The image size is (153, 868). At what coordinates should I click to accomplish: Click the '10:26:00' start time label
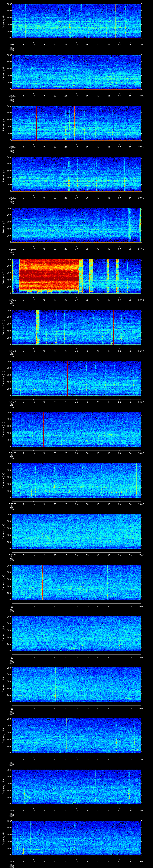12,555
